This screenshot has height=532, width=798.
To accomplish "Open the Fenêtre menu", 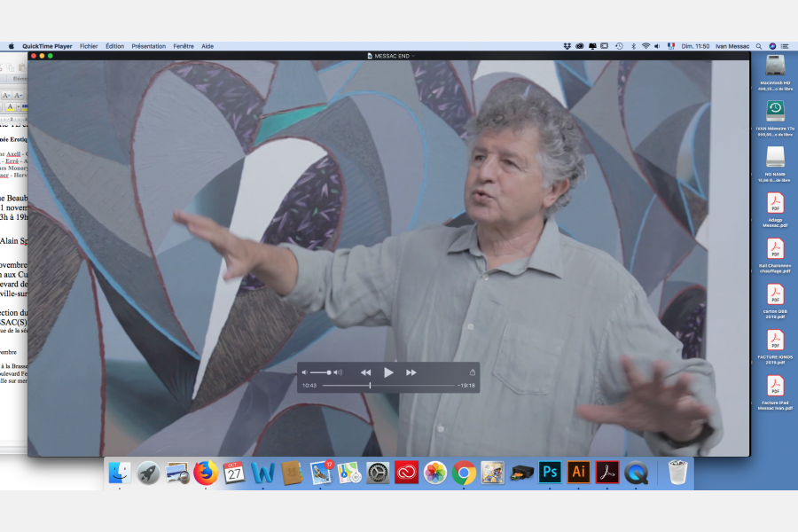I will click(x=184, y=46).
